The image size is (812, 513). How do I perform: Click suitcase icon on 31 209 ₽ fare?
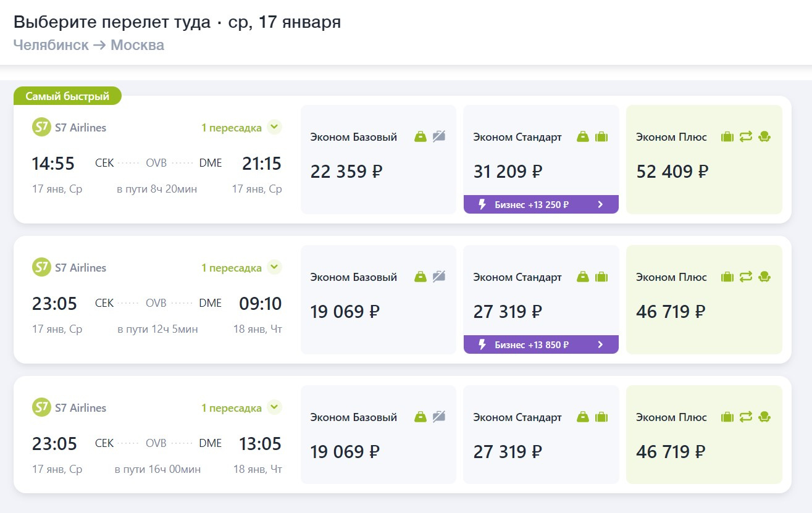point(601,137)
